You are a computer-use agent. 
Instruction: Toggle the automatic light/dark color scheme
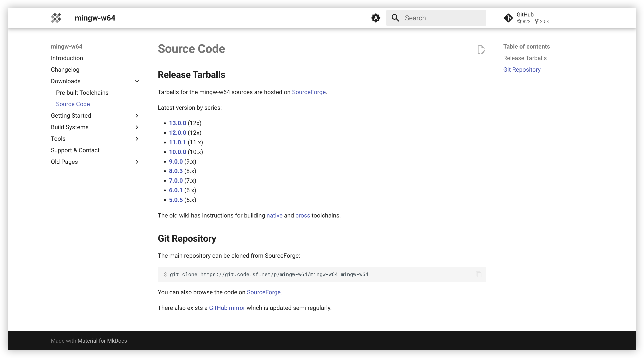point(375,18)
